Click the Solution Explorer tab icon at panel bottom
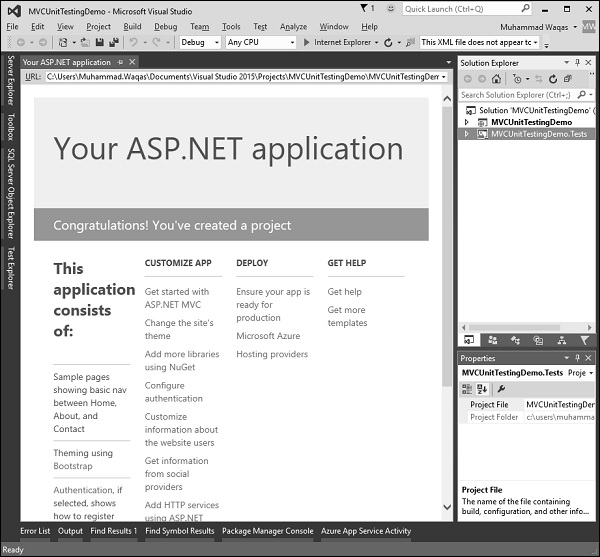 click(469, 340)
